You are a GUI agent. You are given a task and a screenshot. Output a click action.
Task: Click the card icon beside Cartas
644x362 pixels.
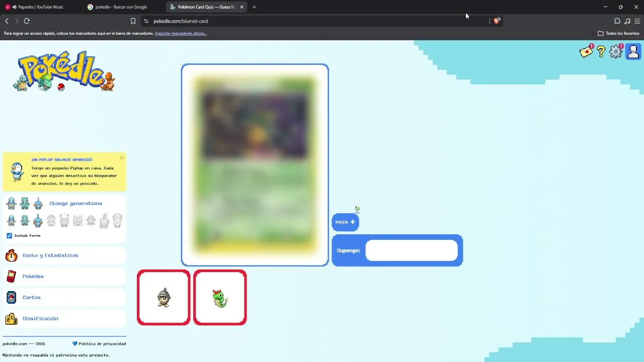coord(11,298)
